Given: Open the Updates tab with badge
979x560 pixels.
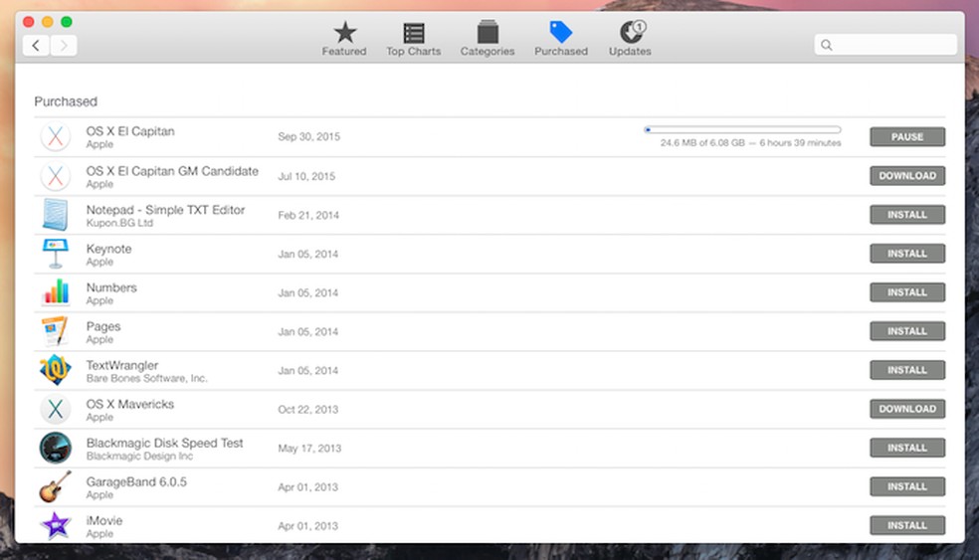Looking at the screenshot, I should pos(630,39).
